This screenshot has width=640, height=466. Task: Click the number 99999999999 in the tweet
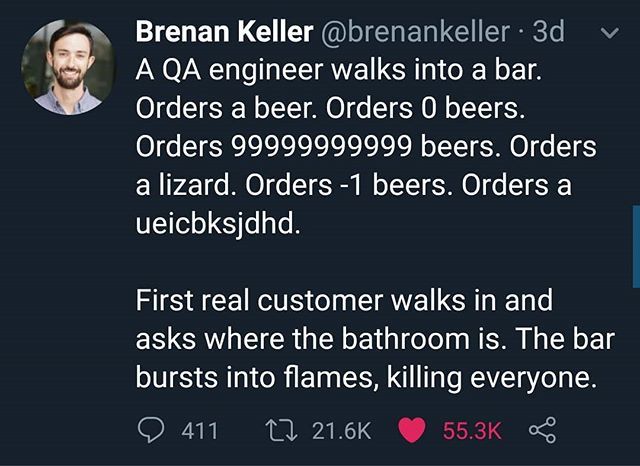pyautogui.click(x=322, y=146)
